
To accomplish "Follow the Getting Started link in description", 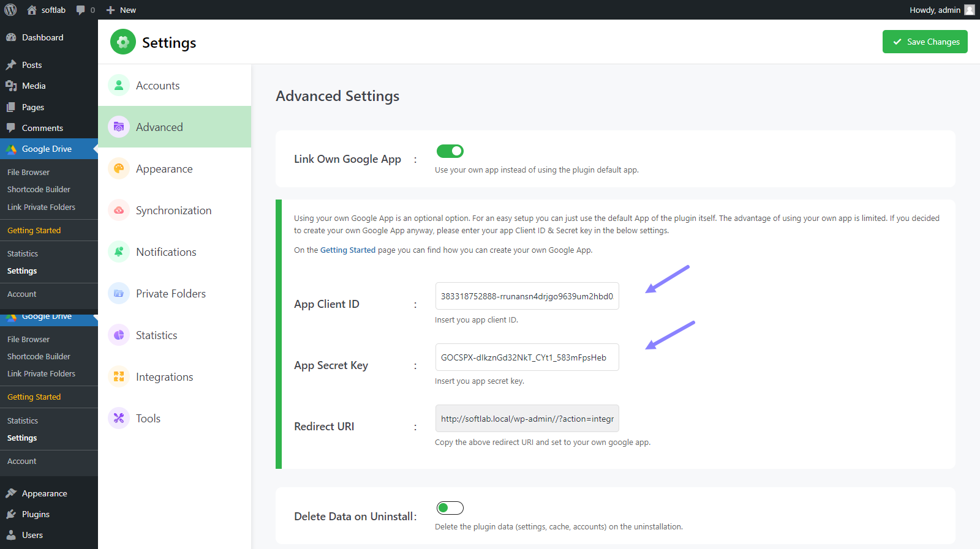I will 348,250.
